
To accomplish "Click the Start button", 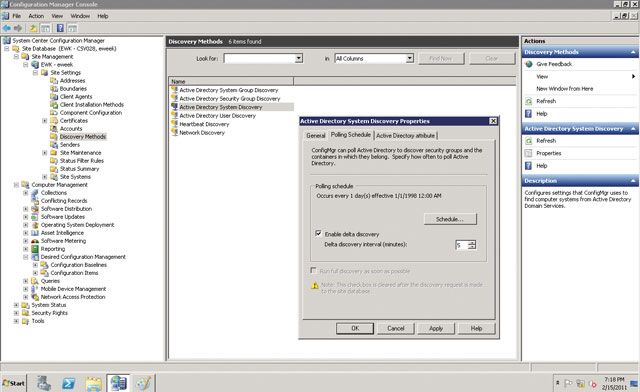I will coord(13,383).
